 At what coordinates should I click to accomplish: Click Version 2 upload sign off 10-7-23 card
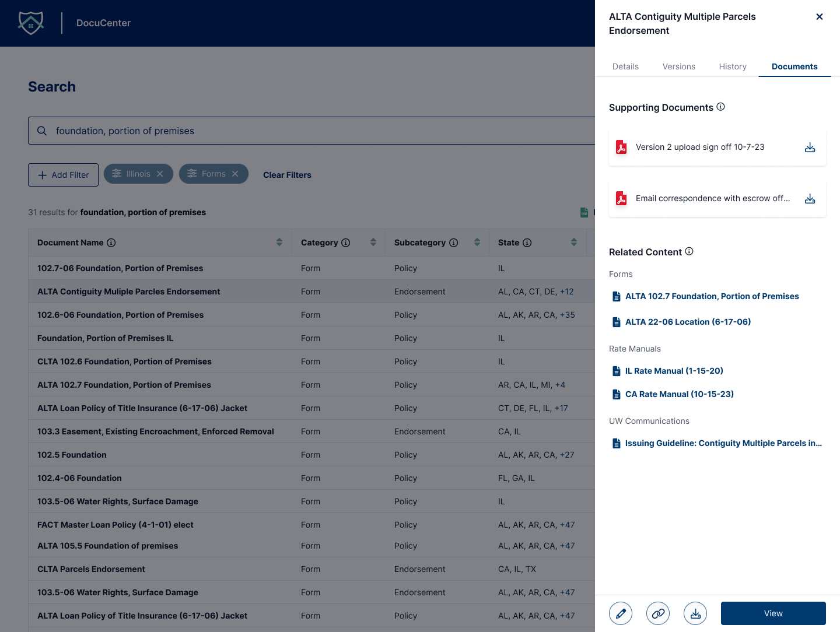pyautogui.click(x=717, y=148)
